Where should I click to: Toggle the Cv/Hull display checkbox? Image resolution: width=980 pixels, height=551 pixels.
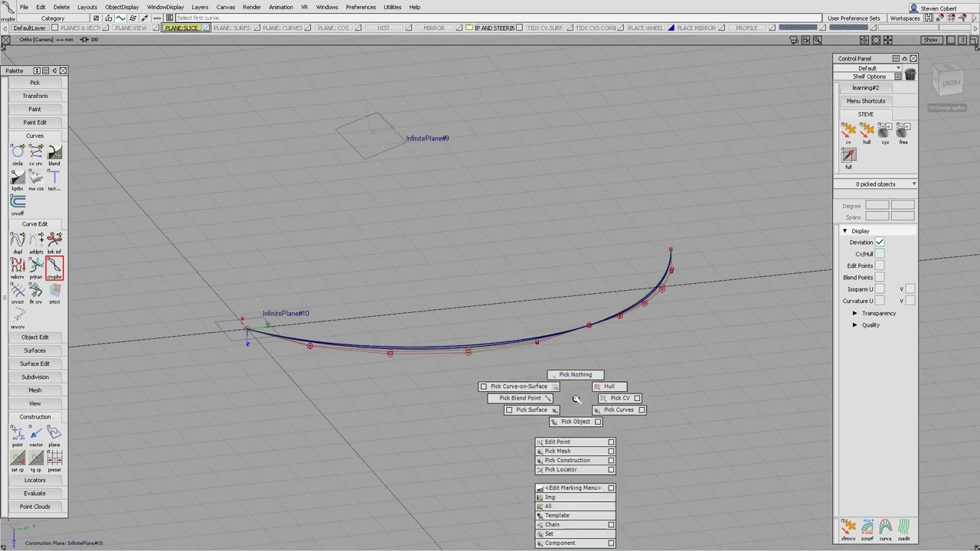880,254
